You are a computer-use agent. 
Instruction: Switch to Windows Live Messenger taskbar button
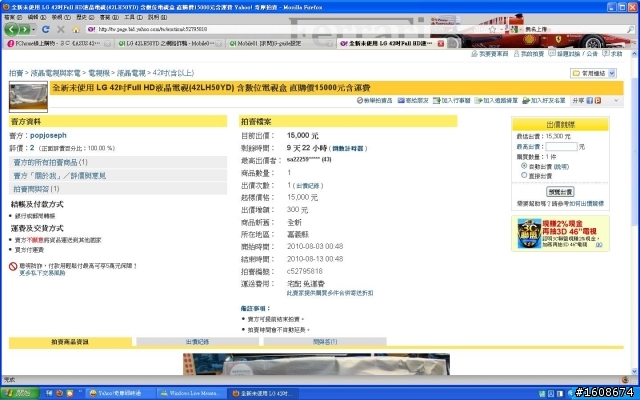[x=191, y=393]
